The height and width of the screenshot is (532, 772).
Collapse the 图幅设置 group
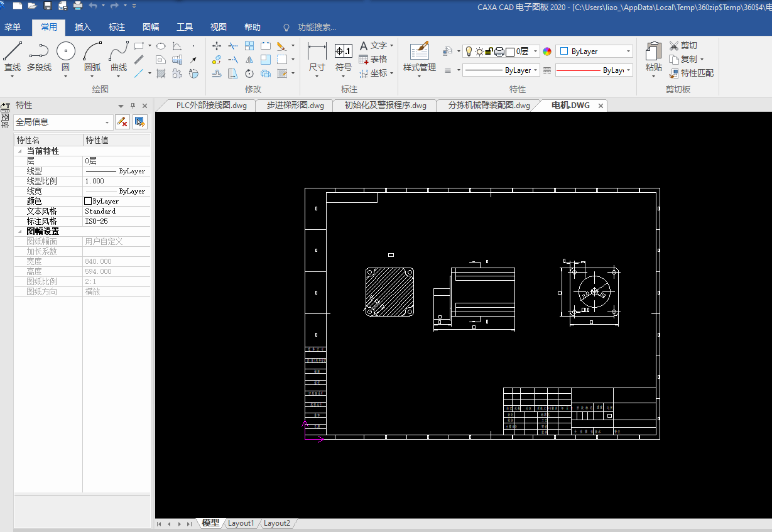[19, 231]
